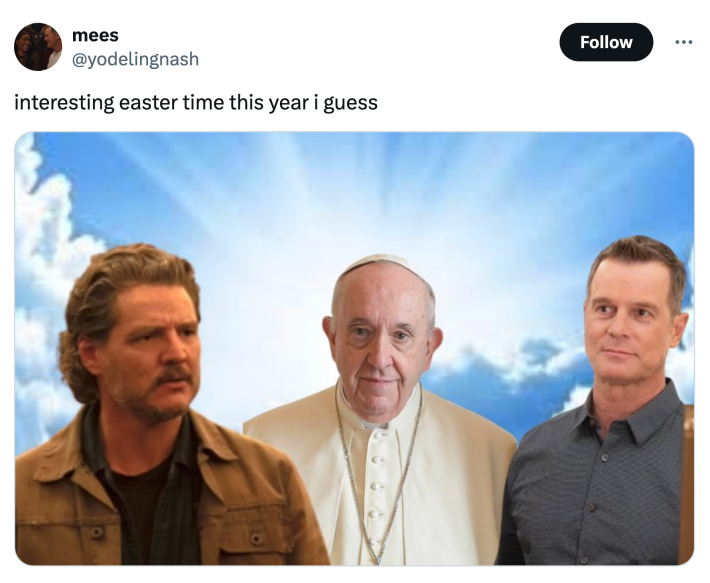710x583 pixels.
Task: Click the black Follow button
Action: pyautogui.click(x=606, y=42)
